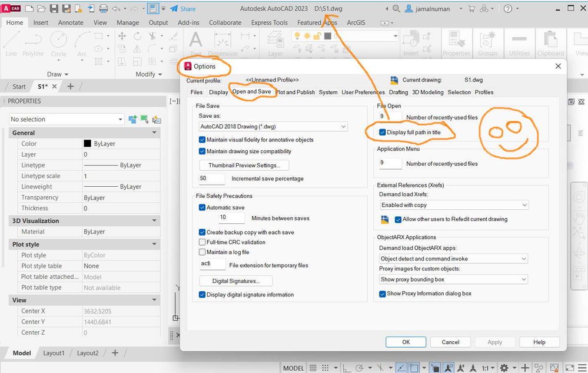Click the black ByLayer color swatch
This screenshot has height=373, width=588.
click(87, 143)
